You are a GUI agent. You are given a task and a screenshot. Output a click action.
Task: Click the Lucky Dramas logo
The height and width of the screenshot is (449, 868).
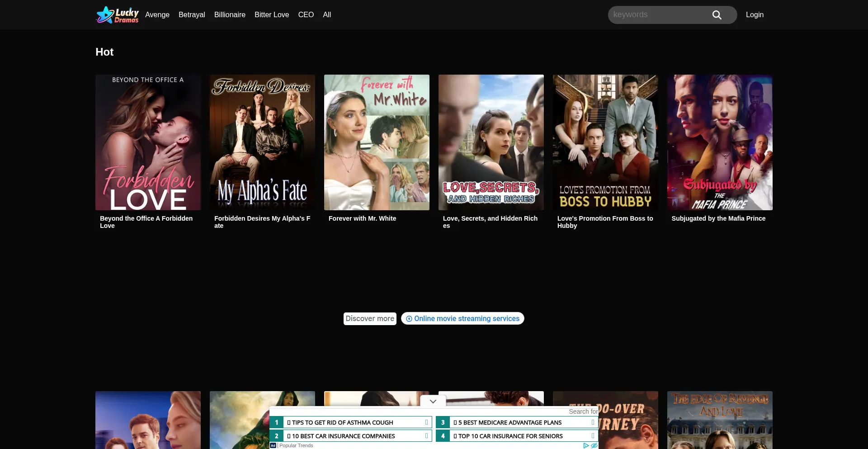[x=117, y=14]
